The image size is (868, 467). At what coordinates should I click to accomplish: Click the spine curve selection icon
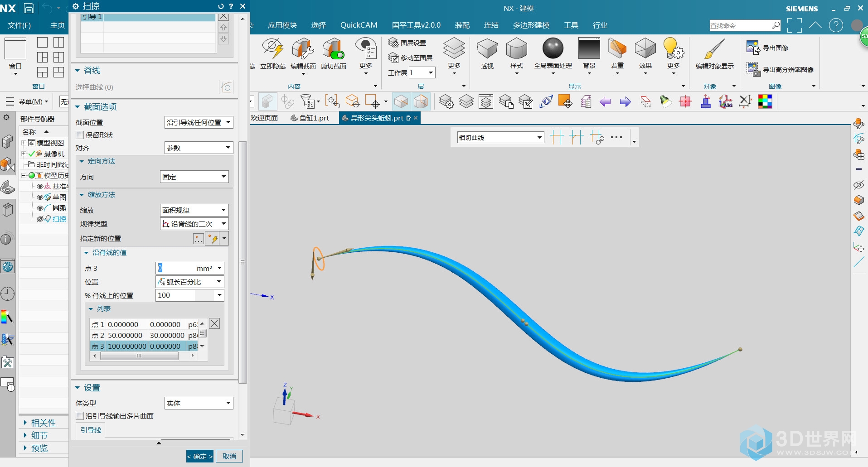pos(226,87)
